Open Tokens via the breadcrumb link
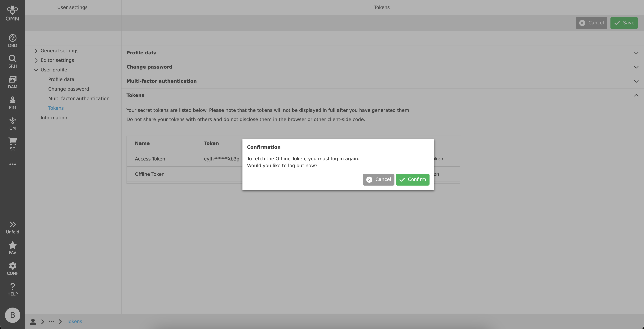 [x=74, y=322]
